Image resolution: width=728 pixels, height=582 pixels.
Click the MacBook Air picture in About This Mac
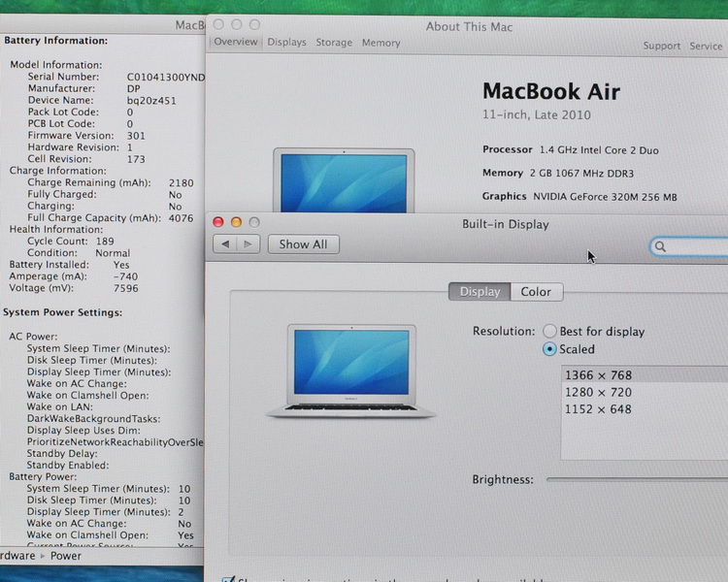coord(344,180)
